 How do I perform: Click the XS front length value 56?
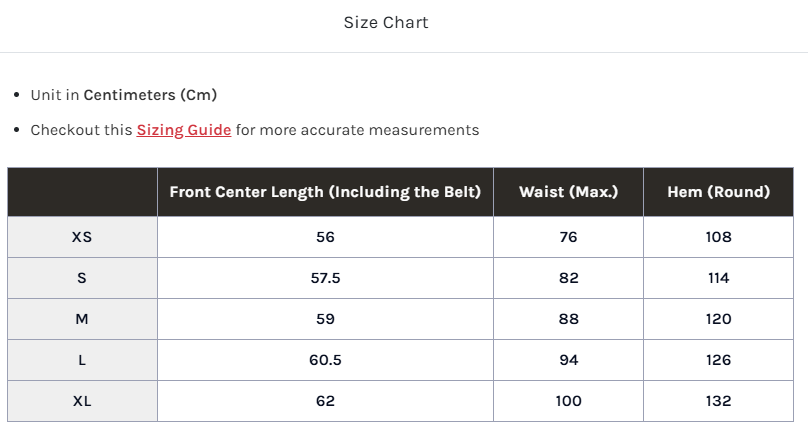(x=325, y=237)
